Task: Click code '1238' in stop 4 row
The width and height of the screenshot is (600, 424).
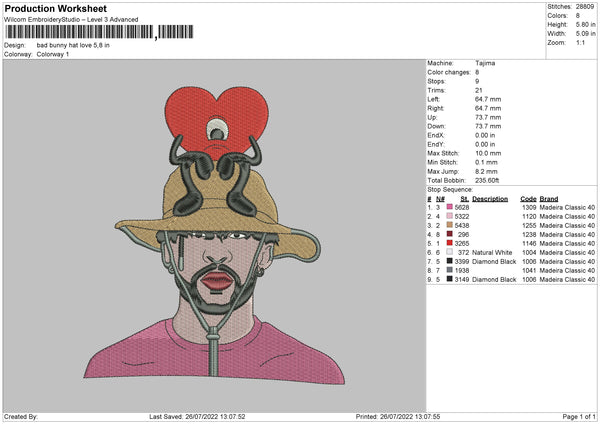Action: click(x=529, y=235)
